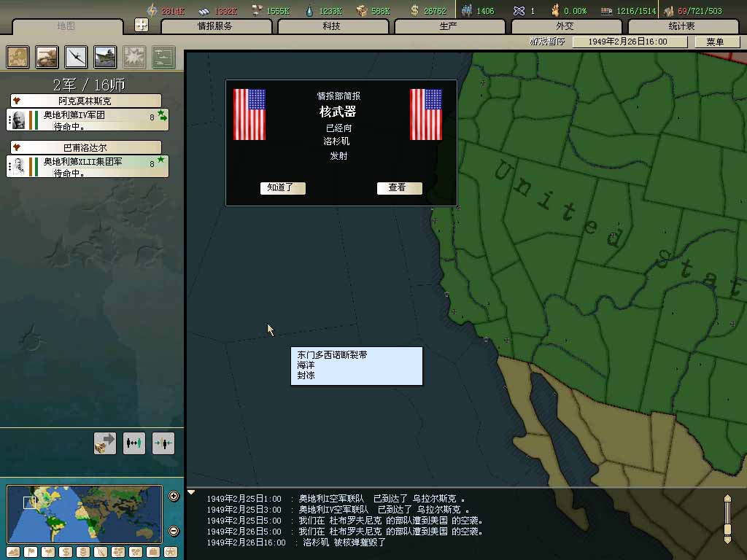Open the 生产 tab
The height and width of the screenshot is (560, 747).
click(449, 26)
